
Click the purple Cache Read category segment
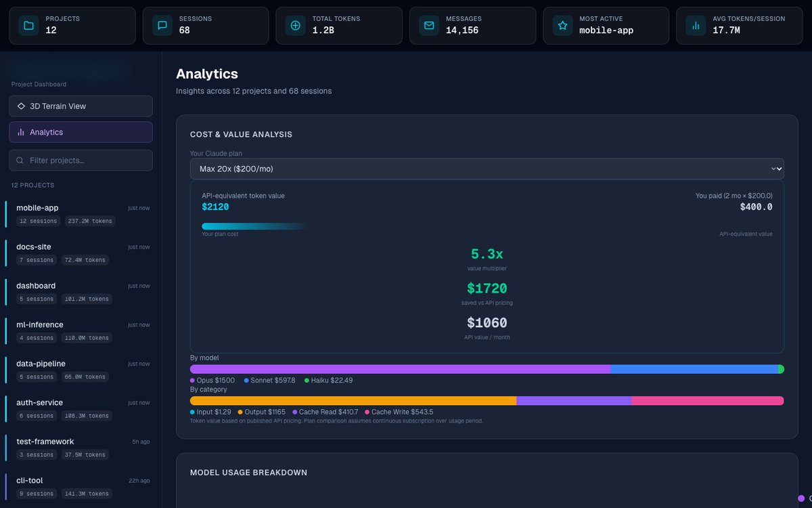tap(574, 401)
